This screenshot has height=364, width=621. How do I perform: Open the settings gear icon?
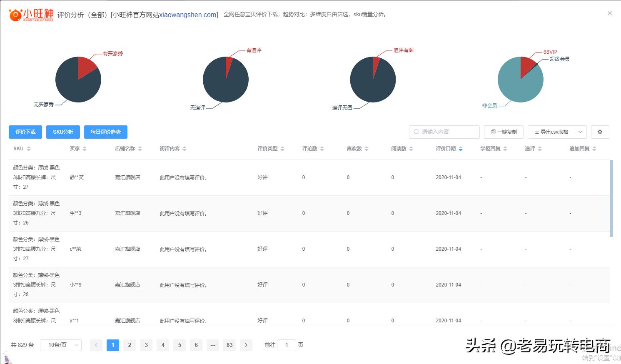point(600,132)
